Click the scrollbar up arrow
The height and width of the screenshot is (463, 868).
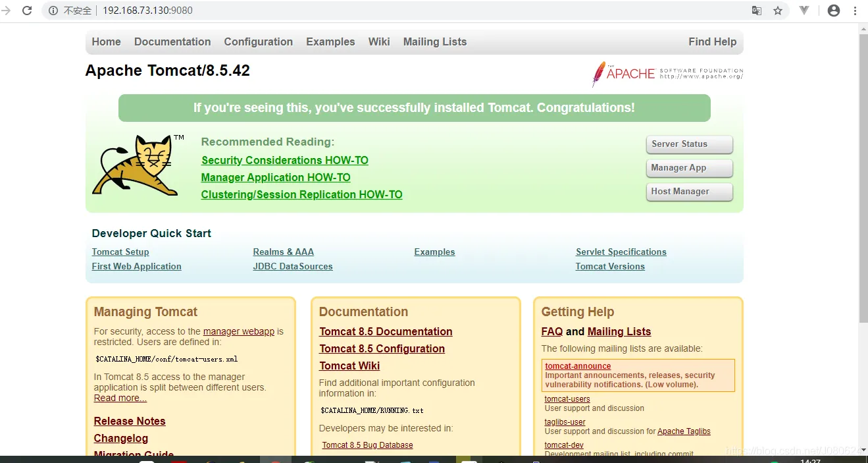point(863,28)
